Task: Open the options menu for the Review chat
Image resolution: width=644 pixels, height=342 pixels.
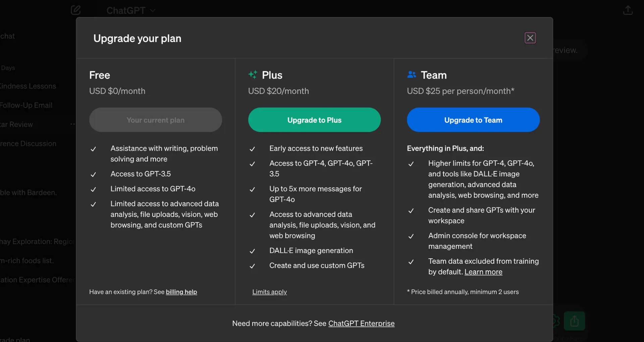Action: (x=72, y=124)
